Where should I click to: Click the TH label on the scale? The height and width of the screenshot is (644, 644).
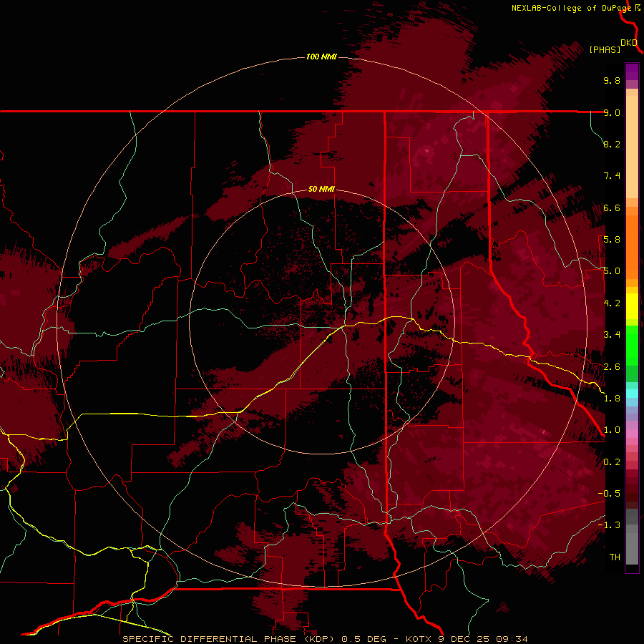(x=615, y=557)
